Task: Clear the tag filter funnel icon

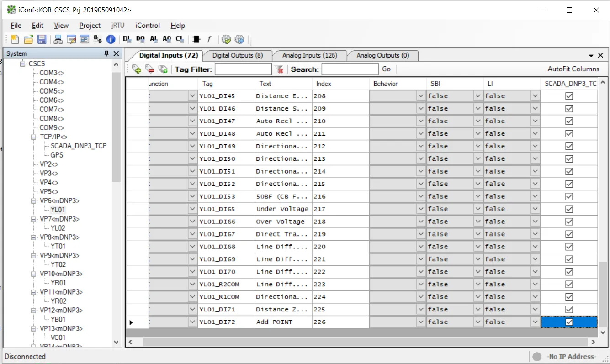Action: [279, 69]
